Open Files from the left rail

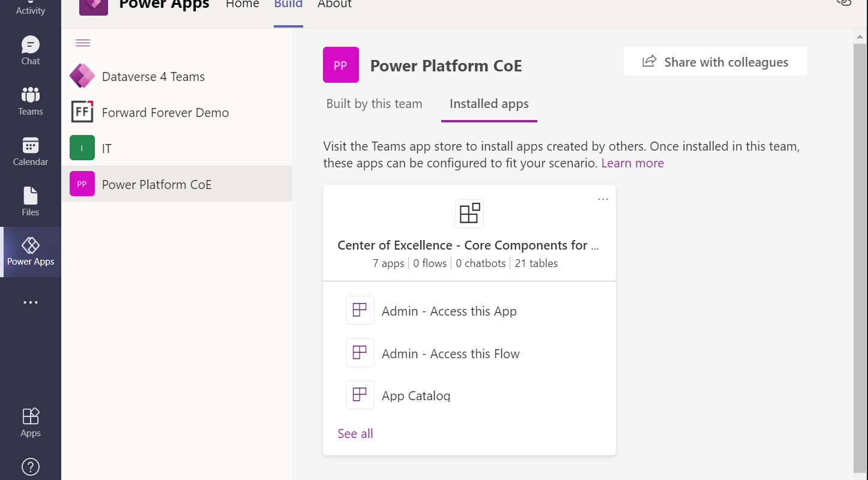[x=31, y=202]
